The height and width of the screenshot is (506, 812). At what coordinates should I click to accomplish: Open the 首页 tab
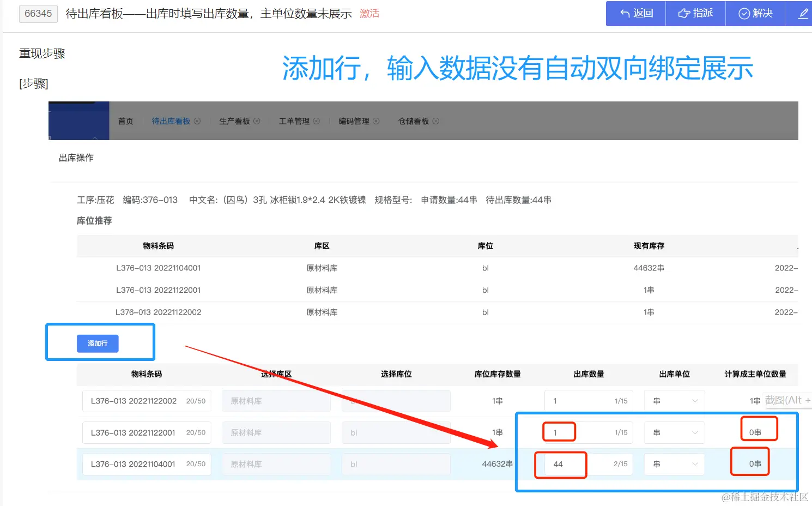point(126,121)
